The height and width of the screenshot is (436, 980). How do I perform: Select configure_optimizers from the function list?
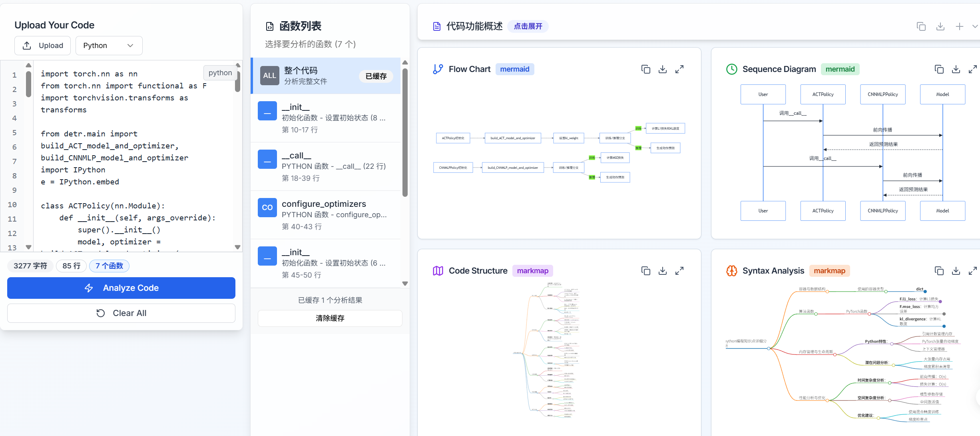tap(326, 215)
